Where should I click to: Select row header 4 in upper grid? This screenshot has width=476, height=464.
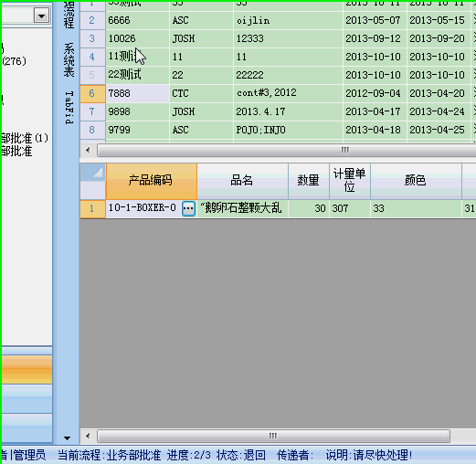coord(92,58)
